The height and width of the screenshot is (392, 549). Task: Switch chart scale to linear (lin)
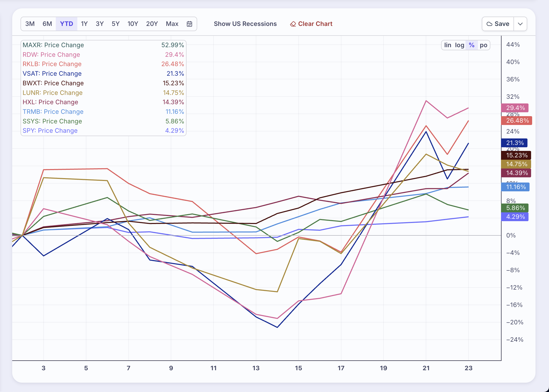(448, 45)
